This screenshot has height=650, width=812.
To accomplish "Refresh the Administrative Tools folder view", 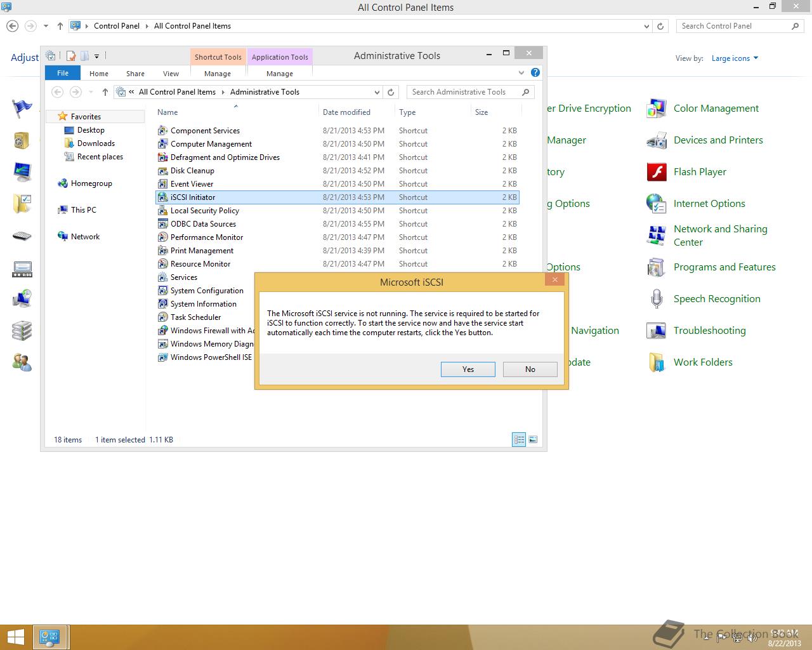I will [391, 92].
